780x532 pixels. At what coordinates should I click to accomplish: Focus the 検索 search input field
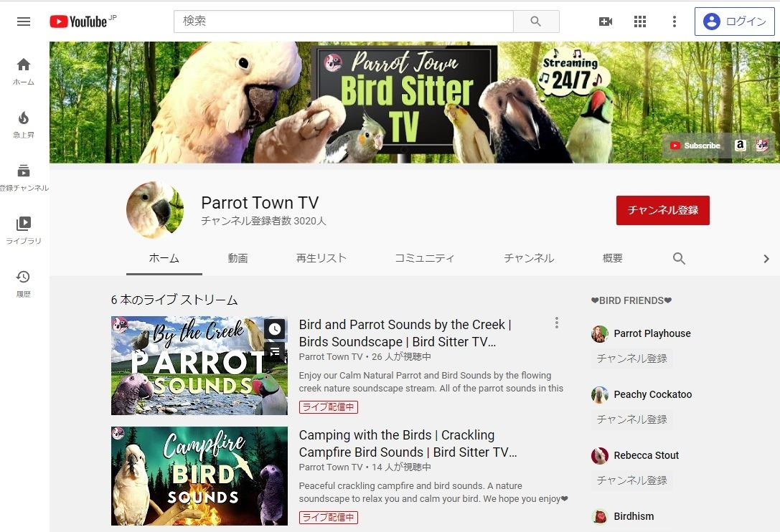pos(343,22)
